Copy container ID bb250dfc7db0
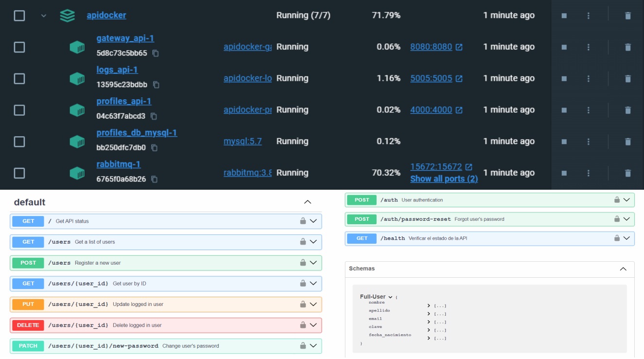 click(154, 147)
